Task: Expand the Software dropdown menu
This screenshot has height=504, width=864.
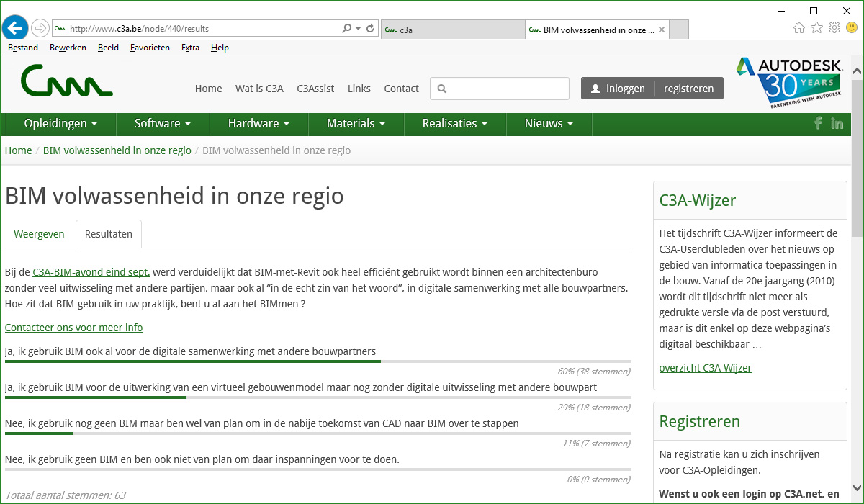Action: (x=163, y=124)
